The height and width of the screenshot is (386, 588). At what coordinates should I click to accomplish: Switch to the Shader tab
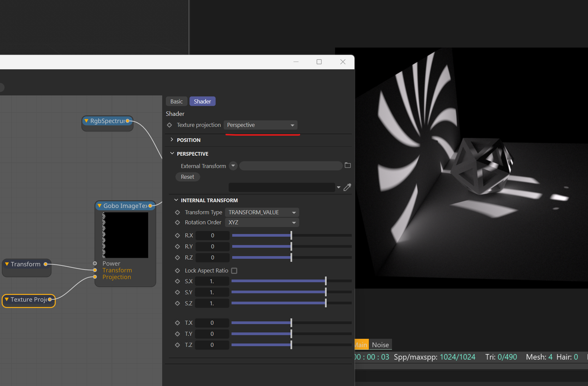point(202,101)
